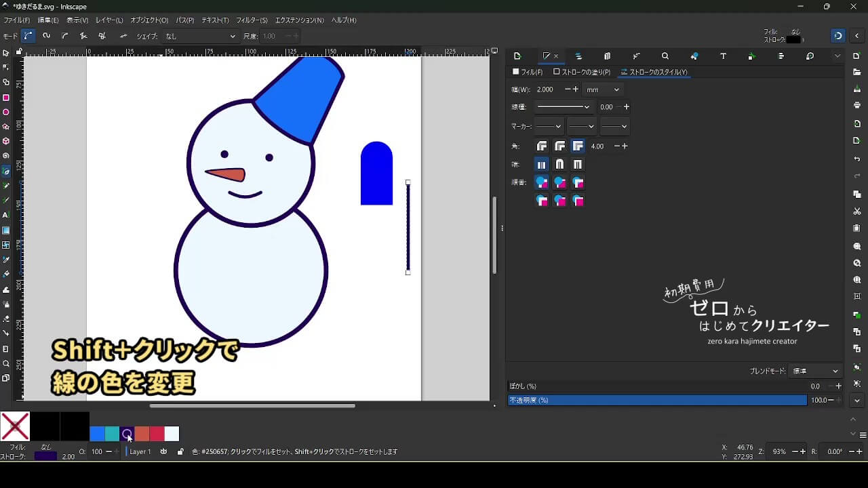
Task: Toggle Layer 1 visibility eye
Action: [x=163, y=451]
